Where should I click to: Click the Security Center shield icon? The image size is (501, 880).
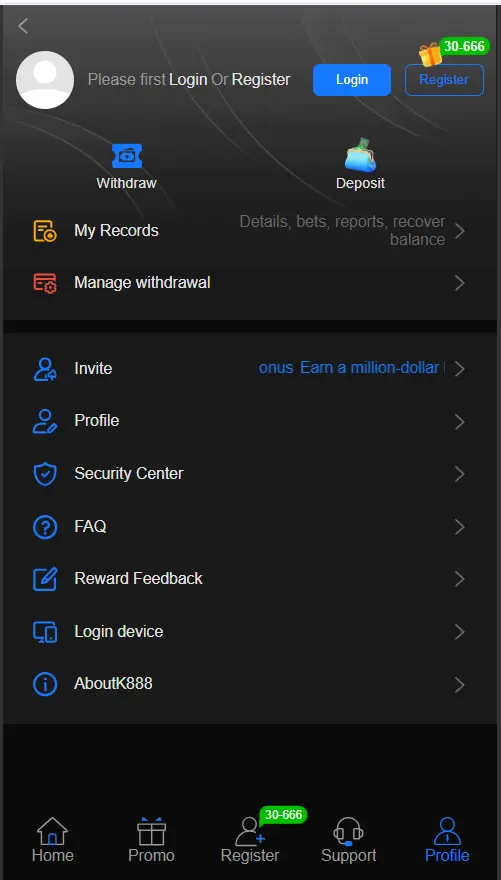[x=45, y=474]
